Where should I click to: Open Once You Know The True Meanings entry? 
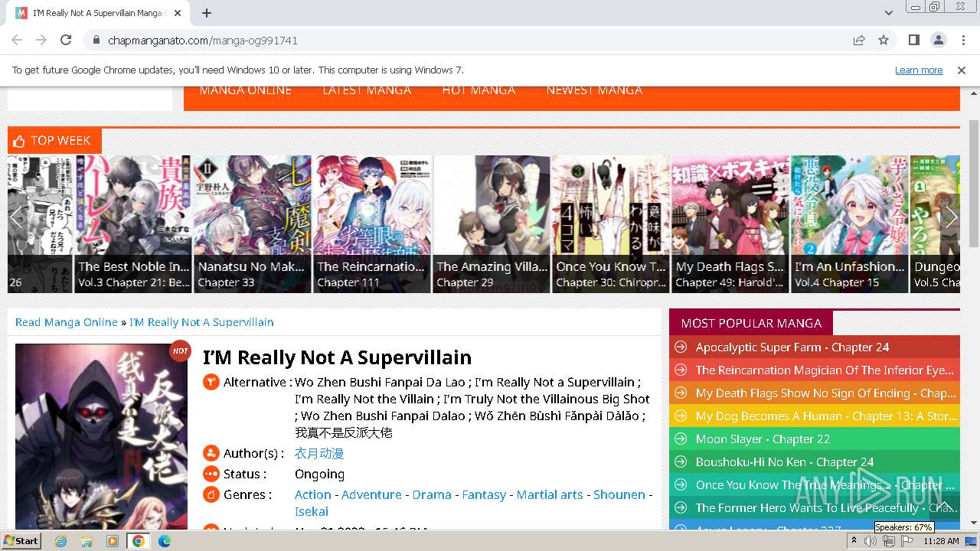point(825,484)
